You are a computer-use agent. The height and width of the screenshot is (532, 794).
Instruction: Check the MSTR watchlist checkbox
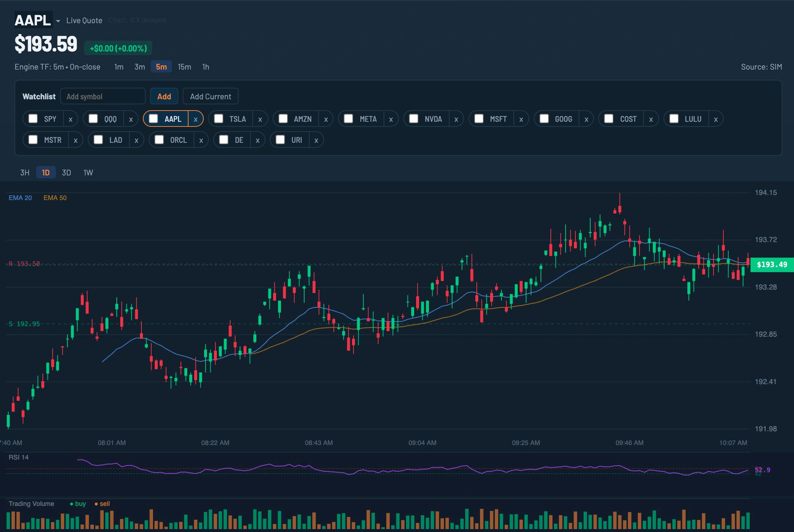(x=33, y=140)
